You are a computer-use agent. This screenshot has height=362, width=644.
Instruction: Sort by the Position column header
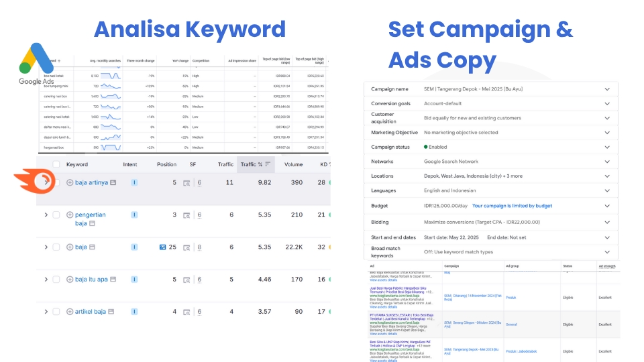point(166,165)
